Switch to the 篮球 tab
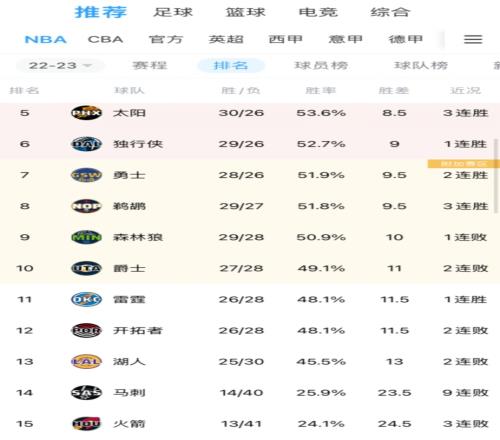Screen dimensions: 500x440 pyautogui.click(x=245, y=12)
